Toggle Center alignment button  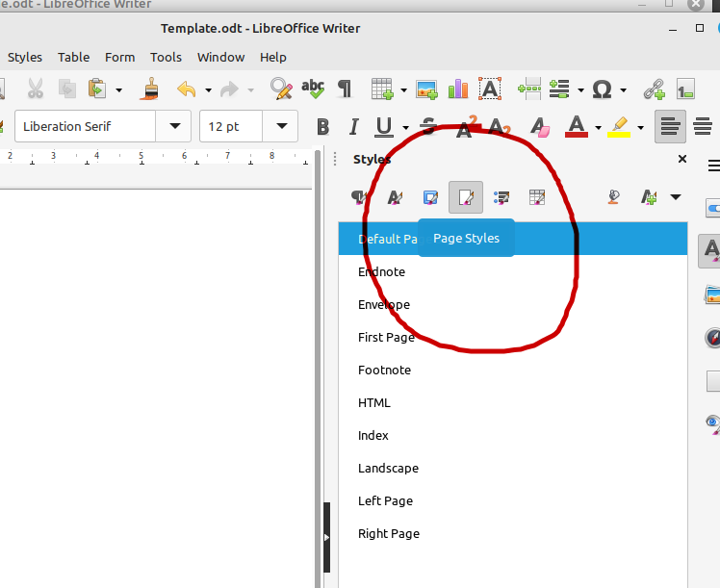[x=703, y=126]
